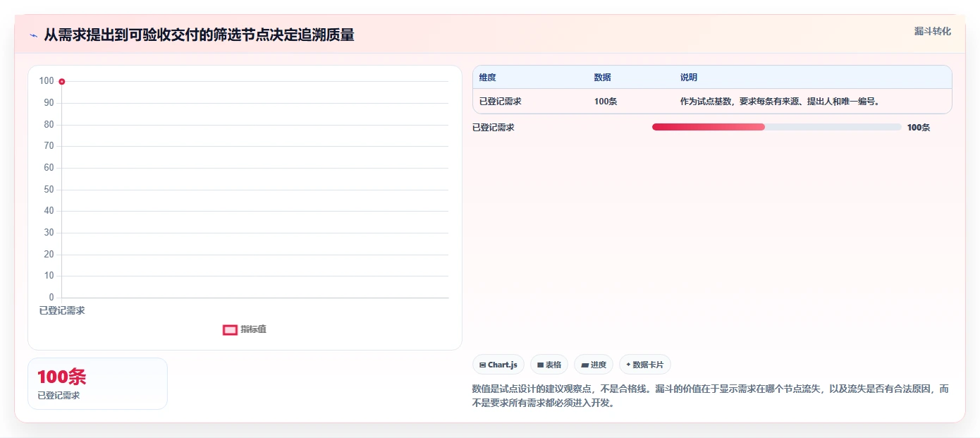This screenshot has height=438, width=980.
Task: Toggle the 指标值 legend swatch
Action: (230, 329)
